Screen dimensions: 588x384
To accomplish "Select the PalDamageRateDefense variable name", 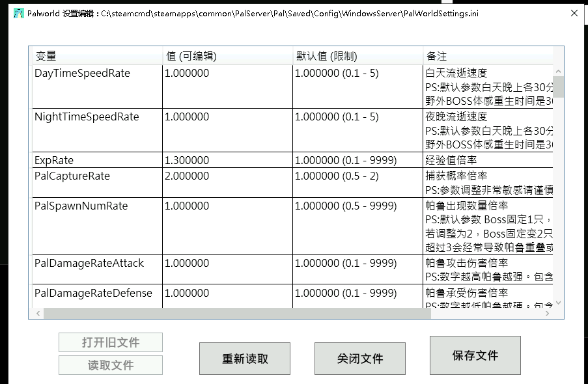I will (x=93, y=294).
